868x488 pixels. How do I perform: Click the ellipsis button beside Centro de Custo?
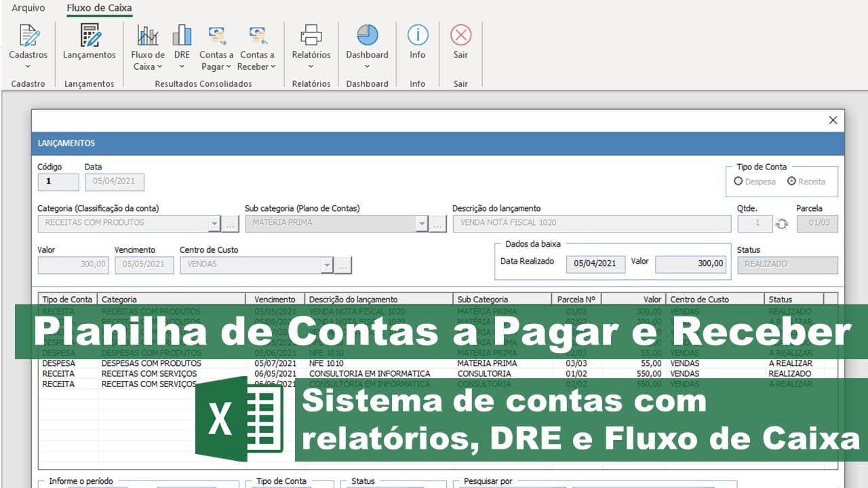tap(344, 265)
